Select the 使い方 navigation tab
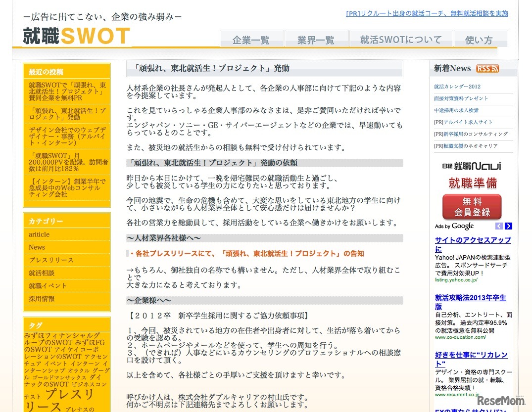The width and height of the screenshot is (532, 412). click(481, 40)
